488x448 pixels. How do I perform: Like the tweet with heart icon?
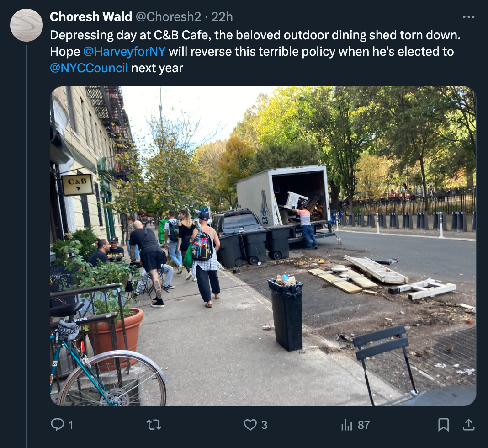click(x=250, y=425)
